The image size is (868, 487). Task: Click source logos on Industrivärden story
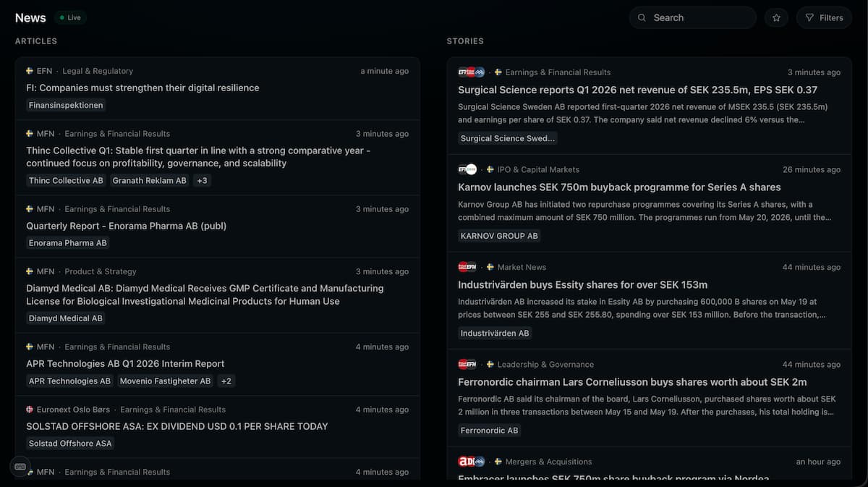click(467, 267)
